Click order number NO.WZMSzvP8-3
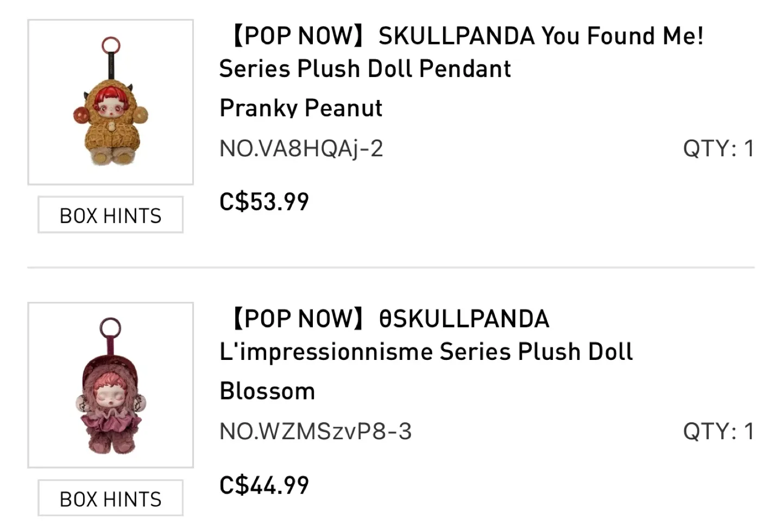 316,431
